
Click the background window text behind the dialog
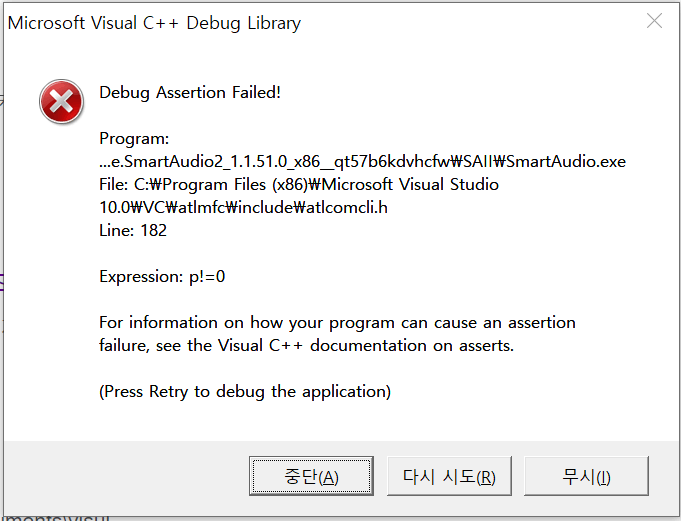tap(56, 518)
